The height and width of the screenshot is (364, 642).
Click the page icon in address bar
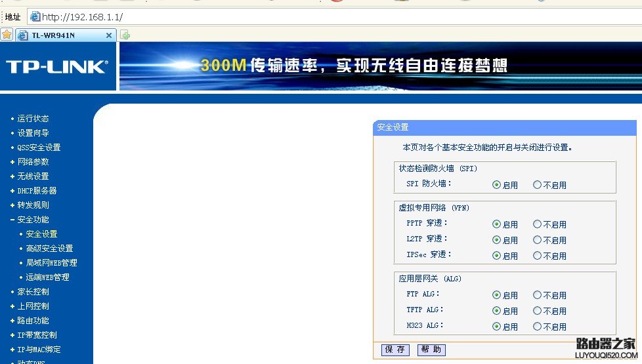[x=35, y=16]
